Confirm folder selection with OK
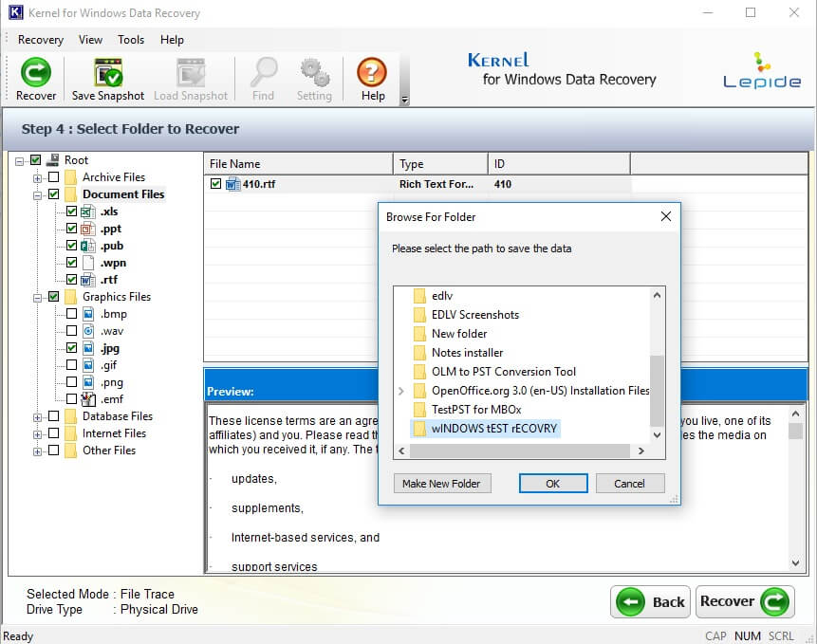This screenshot has height=644, width=817. [x=553, y=484]
